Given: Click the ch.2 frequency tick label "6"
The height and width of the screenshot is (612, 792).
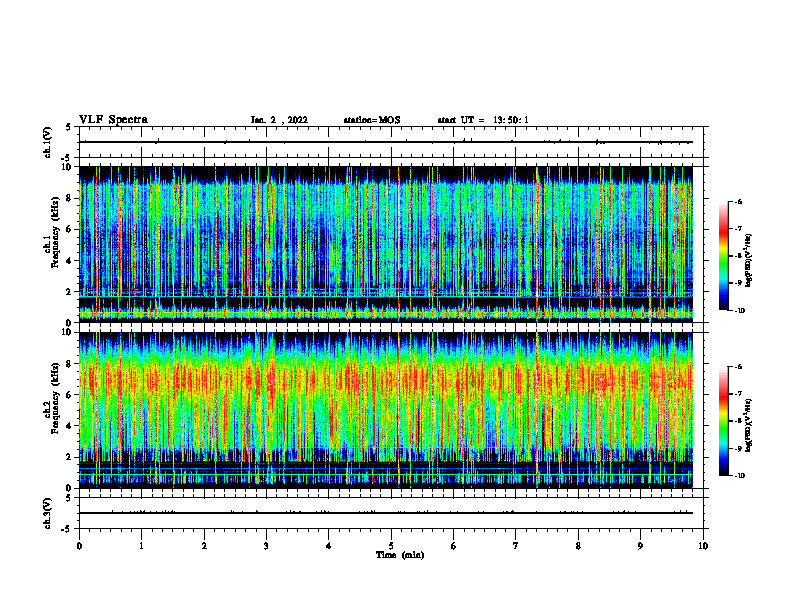Looking at the screenshot, I should pyautogui.click(x=70, y=395).
